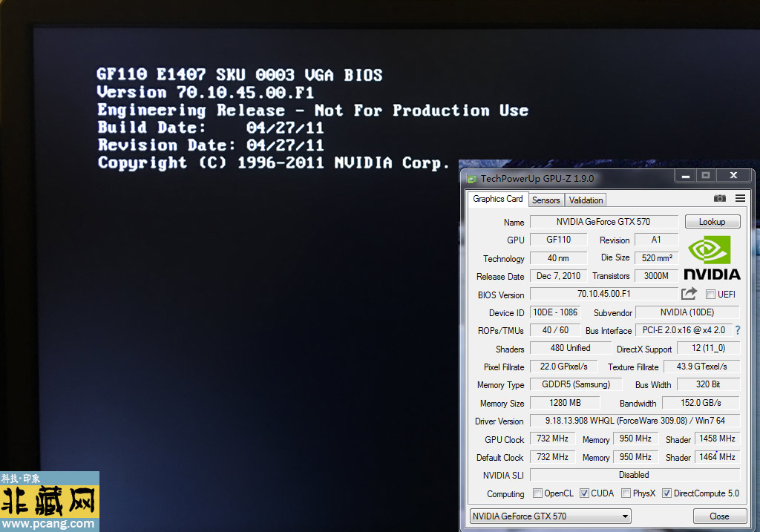Viewport: 760px width, 532px height.
Task: Click the Subvendor value NVIDIA (10DE)
Action: pyautogui.click(x=688, y=312)
